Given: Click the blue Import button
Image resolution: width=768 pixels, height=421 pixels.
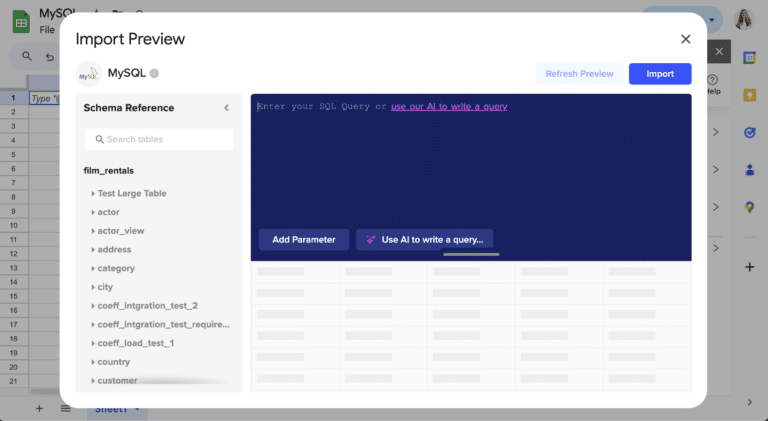Looking at the screenshot, I should click(x=660, y=74).
